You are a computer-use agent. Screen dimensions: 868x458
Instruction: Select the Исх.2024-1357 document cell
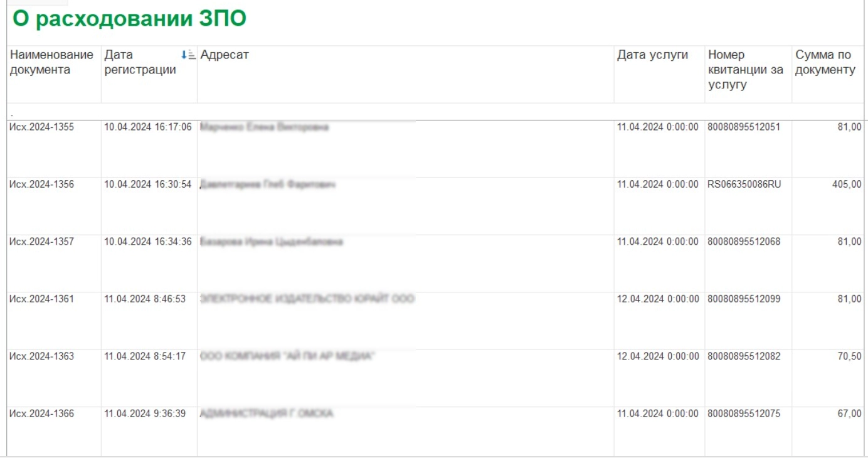click(41, 242)
